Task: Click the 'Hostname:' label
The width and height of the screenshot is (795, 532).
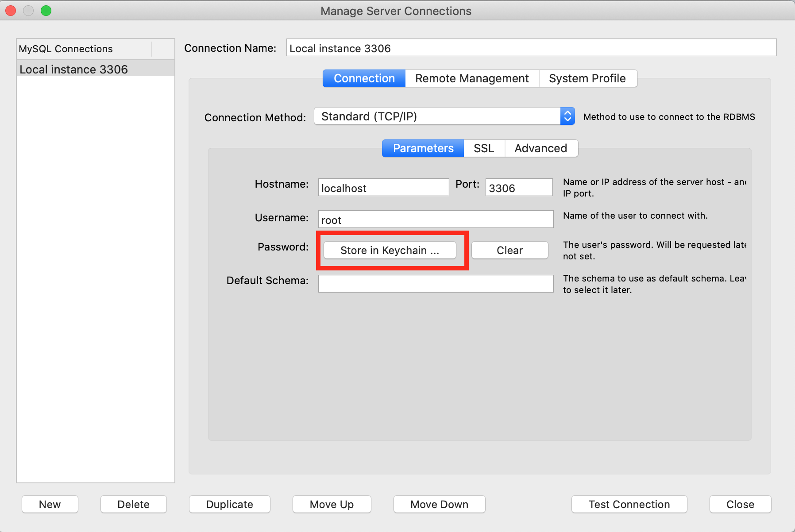Action: pyautogui.click(x=282, y=184)
